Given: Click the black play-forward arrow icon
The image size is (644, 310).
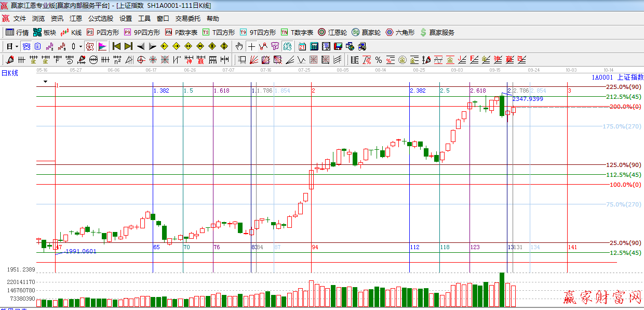Looking at the screenshot, I should click(152, 46).
